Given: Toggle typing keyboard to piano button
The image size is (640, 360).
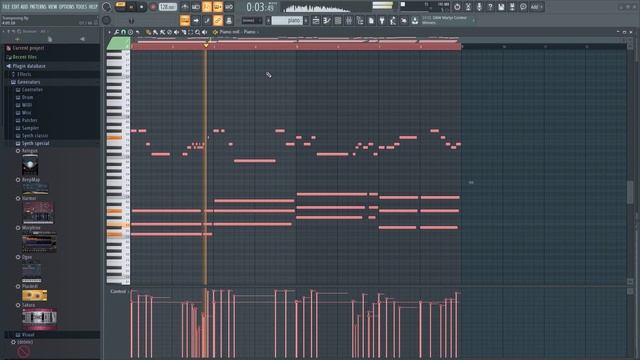Looking at the screenshot, I should click(x=185, y=20).
